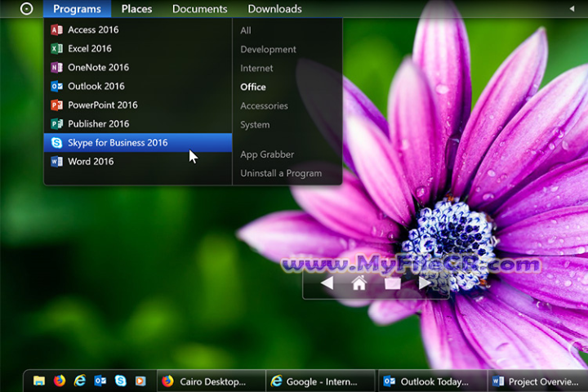
Task: Launch Word 2016 from list
Action: [x=138, y=162]
